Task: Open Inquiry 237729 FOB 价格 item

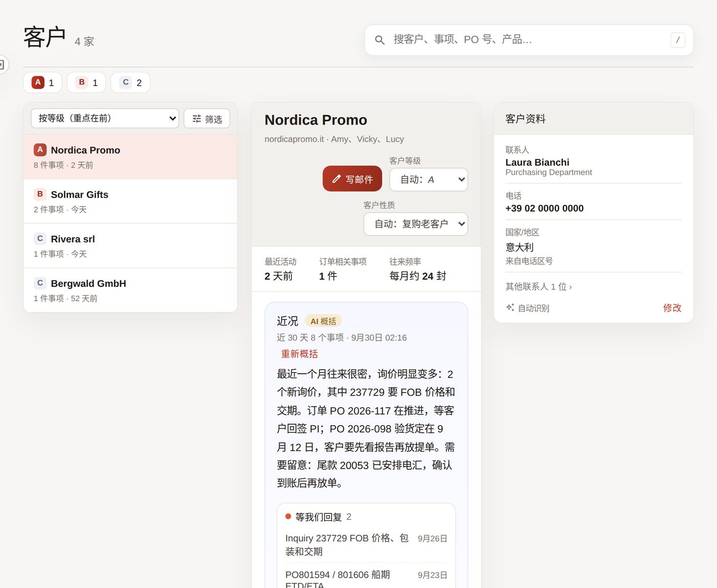Action: click(x=366, y=544)
